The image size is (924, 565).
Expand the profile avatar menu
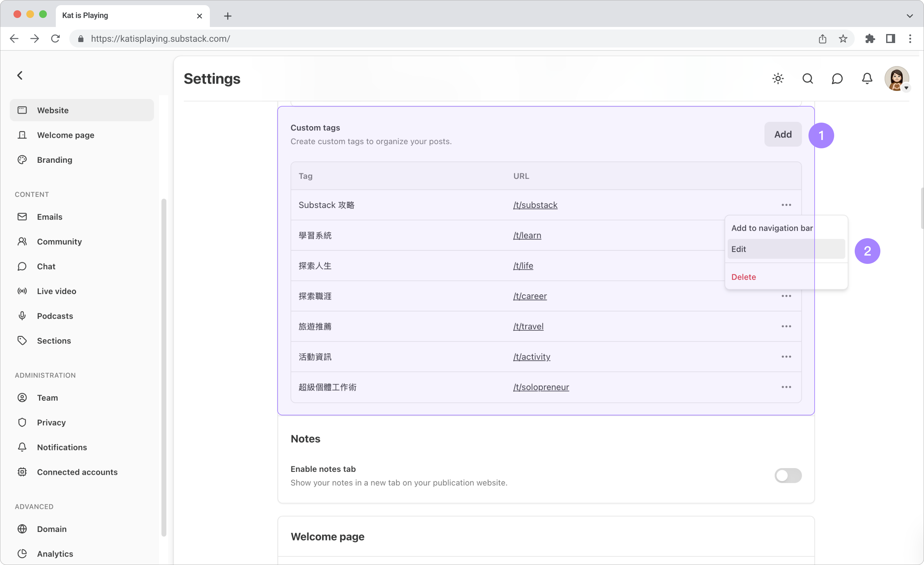coord(897,79)
